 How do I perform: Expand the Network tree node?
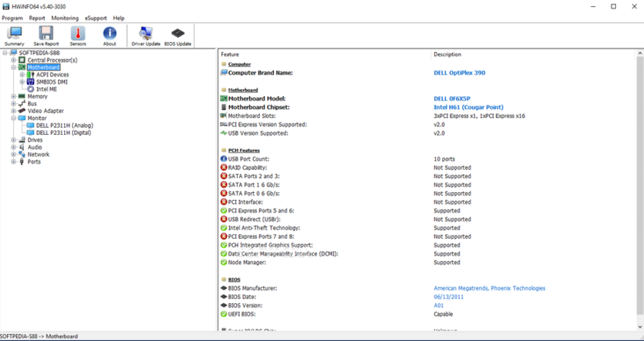(x=13, y=155)
